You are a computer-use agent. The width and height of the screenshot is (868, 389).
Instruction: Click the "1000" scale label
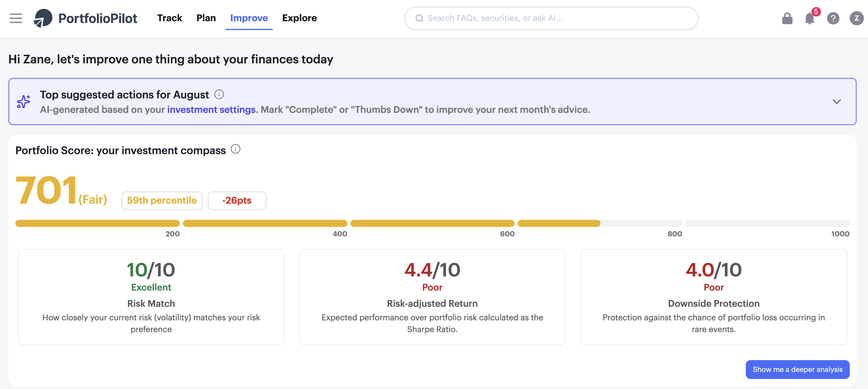coord(840,234)
